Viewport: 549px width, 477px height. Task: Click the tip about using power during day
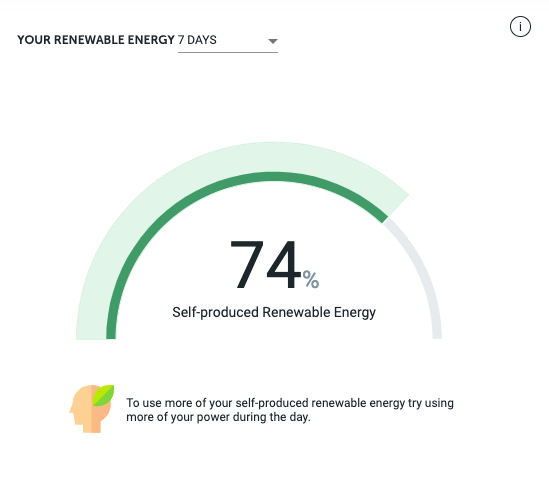coord(290,410)
